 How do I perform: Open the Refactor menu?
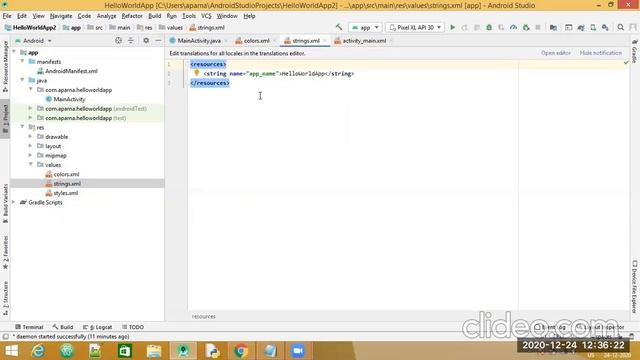(x=132, y=16)
